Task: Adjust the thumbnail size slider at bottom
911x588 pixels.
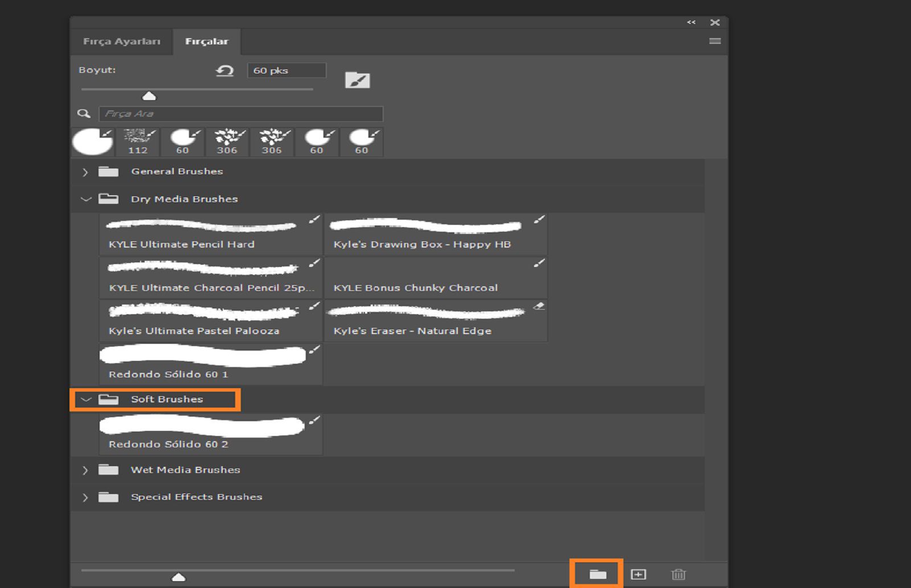Action: coord(179,577)
